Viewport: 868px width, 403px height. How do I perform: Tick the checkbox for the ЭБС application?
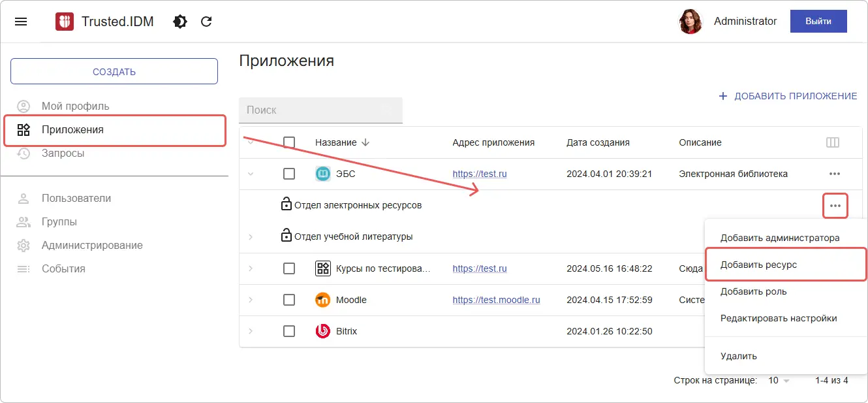tap(289, 174)
